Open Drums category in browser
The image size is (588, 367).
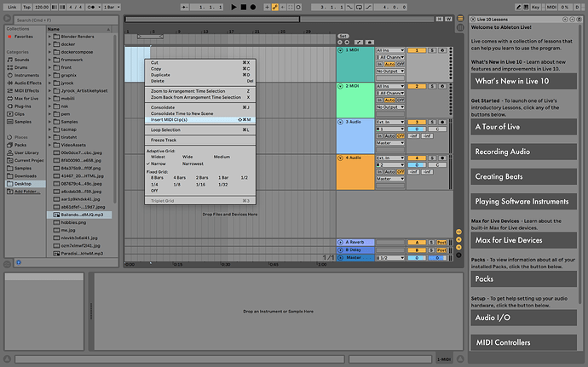(x=21, y=67)
